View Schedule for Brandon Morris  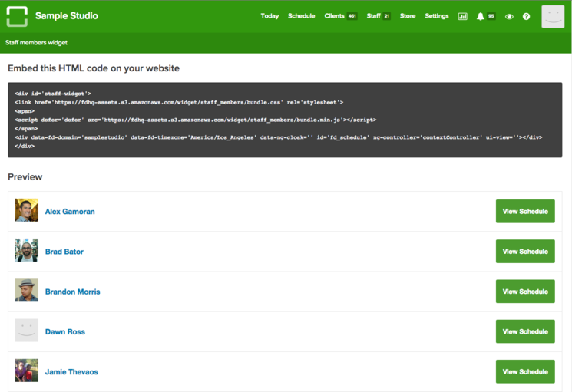525,292
